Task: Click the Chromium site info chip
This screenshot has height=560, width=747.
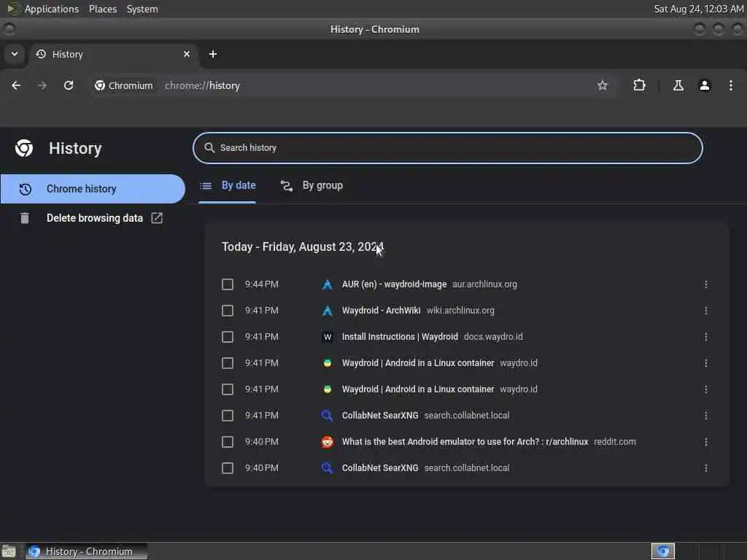Action: coord(124,85)
